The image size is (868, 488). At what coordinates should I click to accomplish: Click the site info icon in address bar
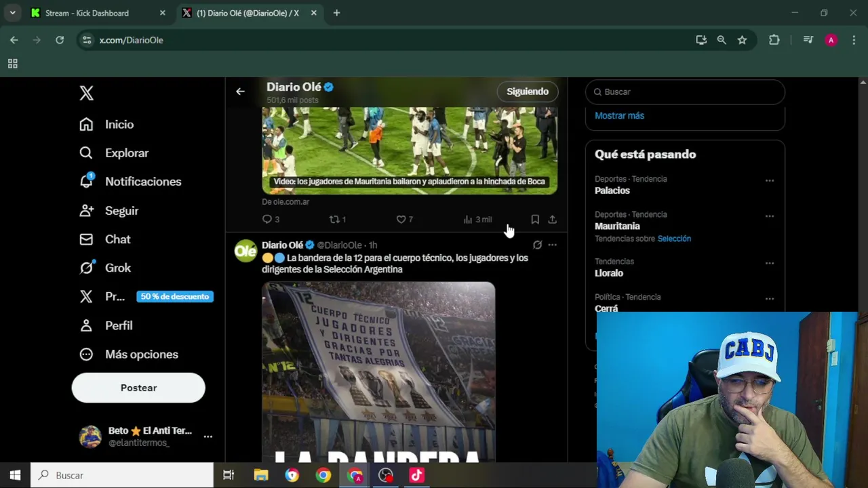pyautogui.click(x=87, y=40)
